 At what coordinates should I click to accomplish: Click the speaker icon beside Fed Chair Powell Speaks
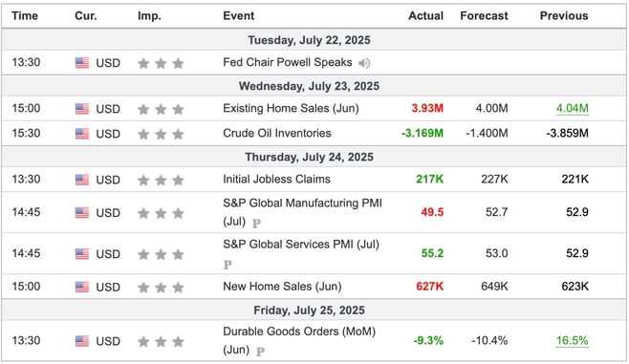click(364, 63)
